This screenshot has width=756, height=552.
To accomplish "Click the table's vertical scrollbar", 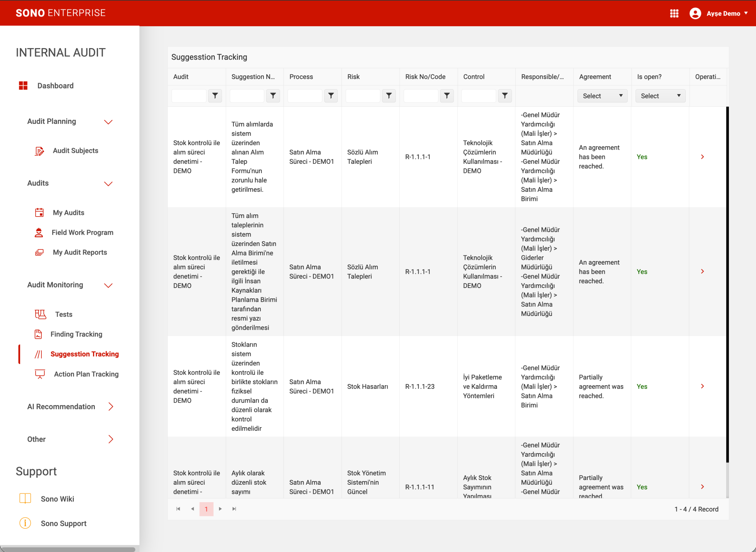I will (727, 284).
